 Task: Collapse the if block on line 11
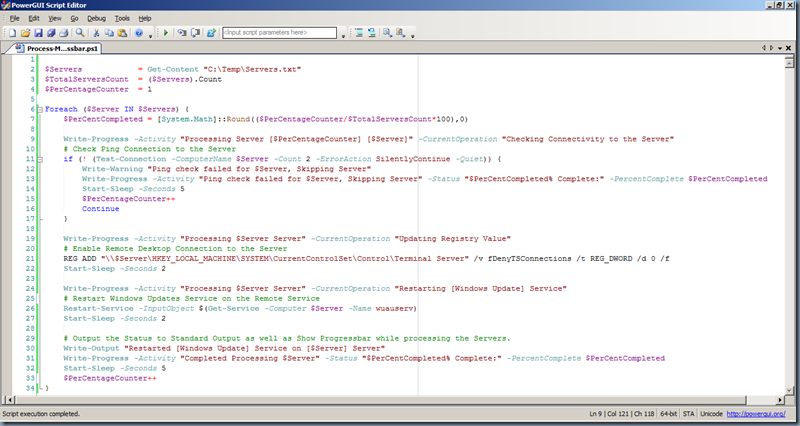[40, 159]
